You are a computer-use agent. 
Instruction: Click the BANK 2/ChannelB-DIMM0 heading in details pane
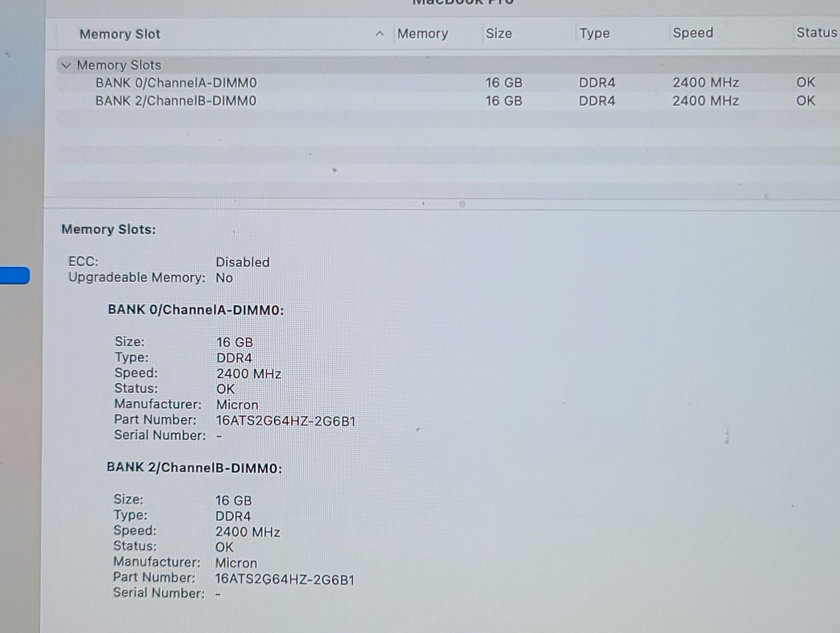pos(194,468)
